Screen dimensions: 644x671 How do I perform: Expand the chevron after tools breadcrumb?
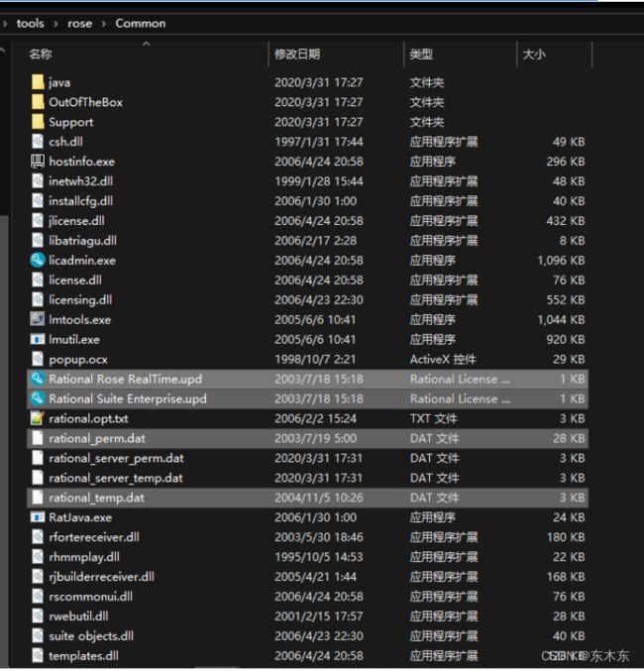click(x=55, y=24)
